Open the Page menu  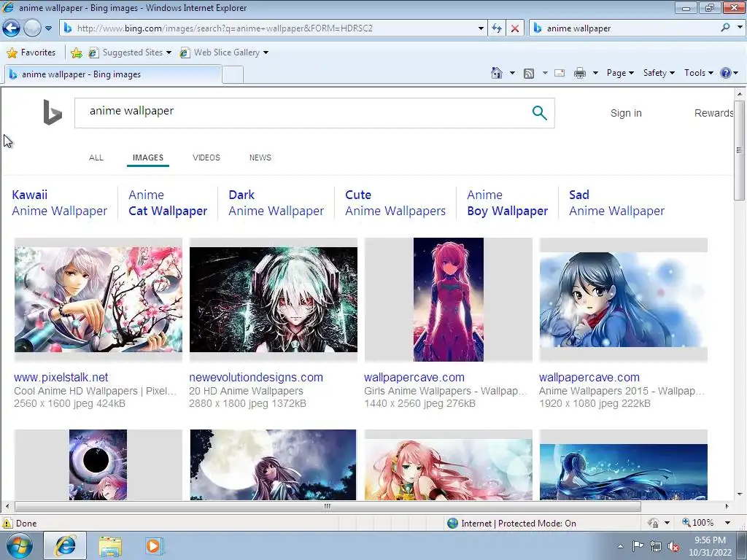(x=620, y=73)
